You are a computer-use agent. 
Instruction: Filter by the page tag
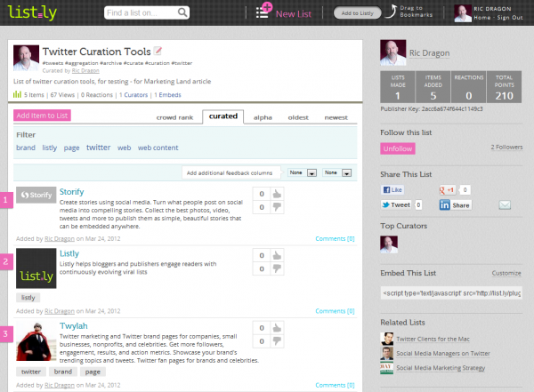point(71,148)
